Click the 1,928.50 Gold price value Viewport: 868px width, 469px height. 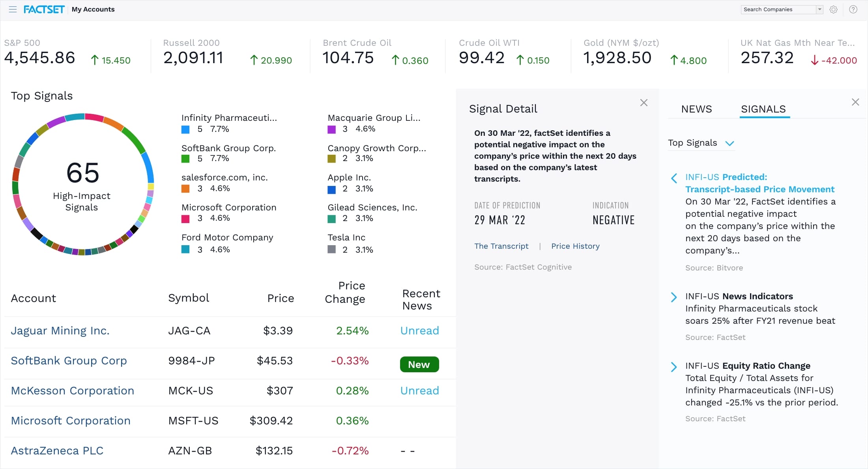[x=617, y=58]
